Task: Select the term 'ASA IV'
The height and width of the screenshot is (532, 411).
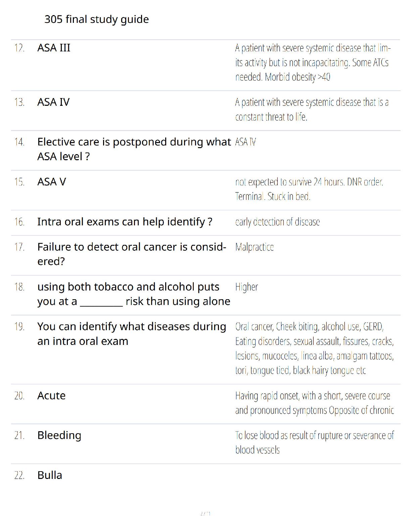Action: point(53,102)
